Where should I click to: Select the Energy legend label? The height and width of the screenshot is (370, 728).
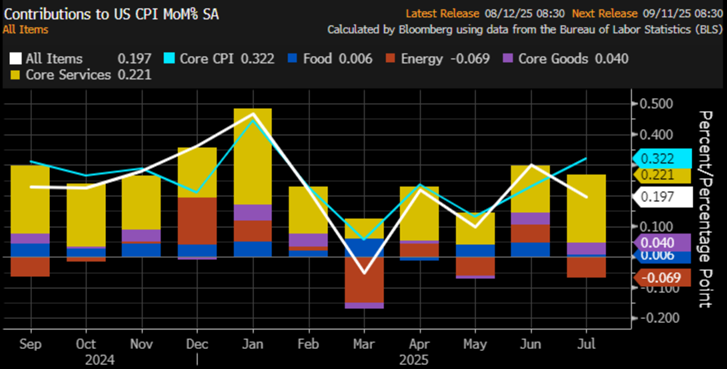click(422, 59)
